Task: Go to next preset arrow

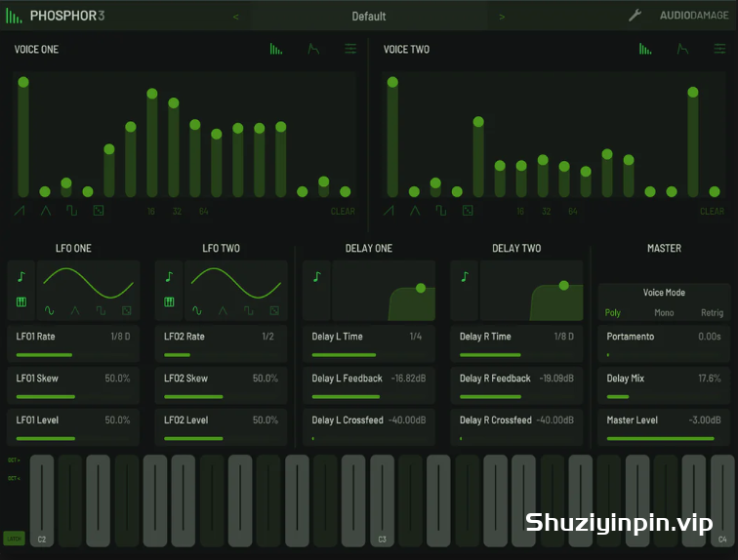Action: point(502,17)
